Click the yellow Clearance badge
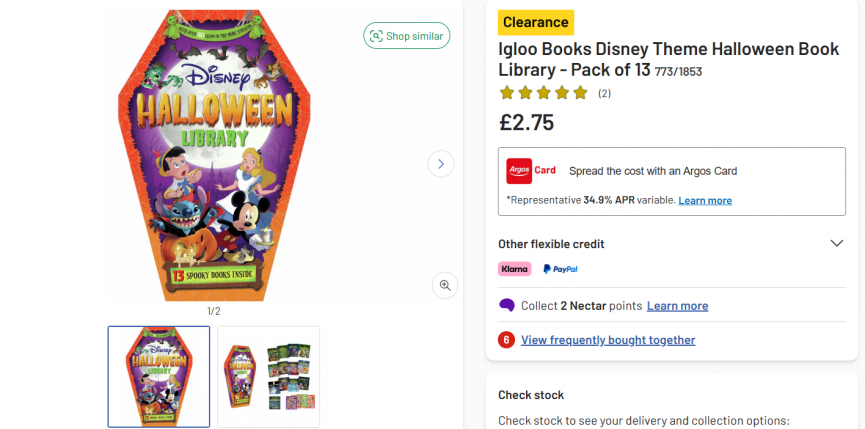Viewport: 865px width, 429px height. (x=536, y=22)
